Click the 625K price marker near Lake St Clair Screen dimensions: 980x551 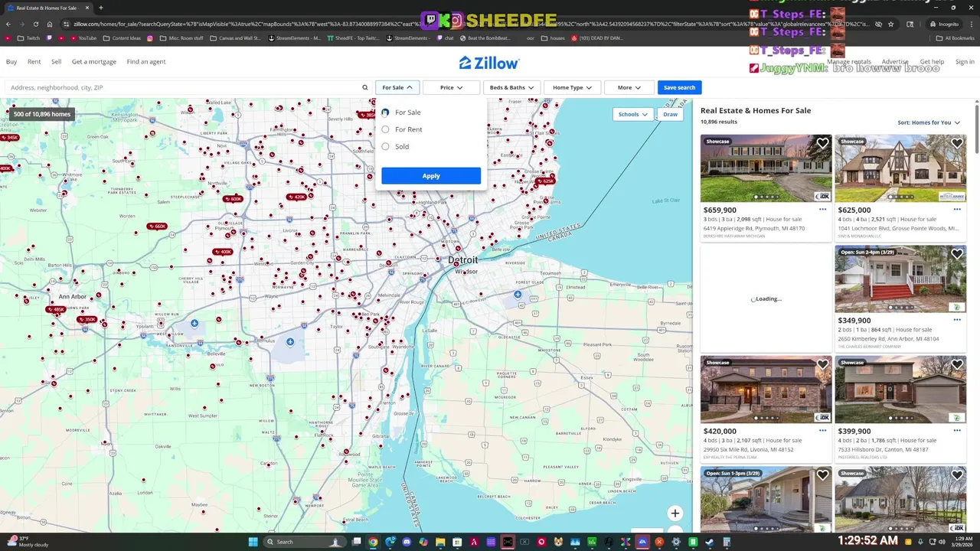(544, 181)
